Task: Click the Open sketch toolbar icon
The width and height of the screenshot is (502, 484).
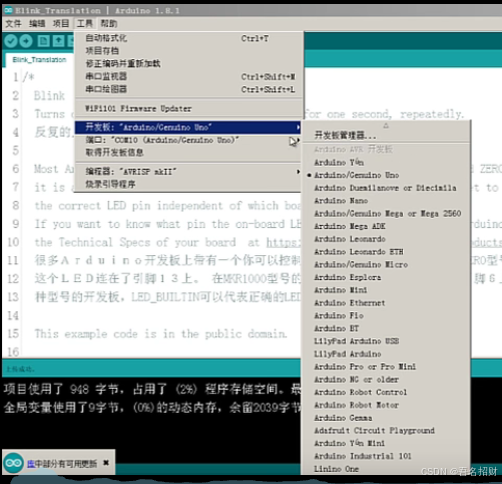Action: pyautogui.click(x=58, y=41)
